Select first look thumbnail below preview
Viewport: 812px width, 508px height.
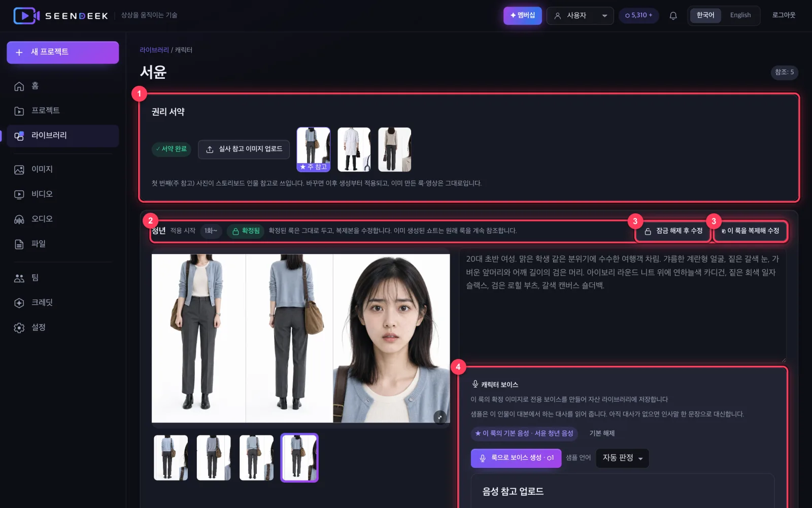click(x=171, y=458)
